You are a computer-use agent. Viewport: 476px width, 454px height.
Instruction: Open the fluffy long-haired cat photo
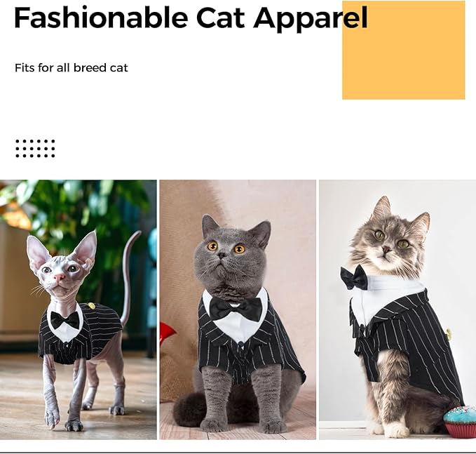pos(397,309)
